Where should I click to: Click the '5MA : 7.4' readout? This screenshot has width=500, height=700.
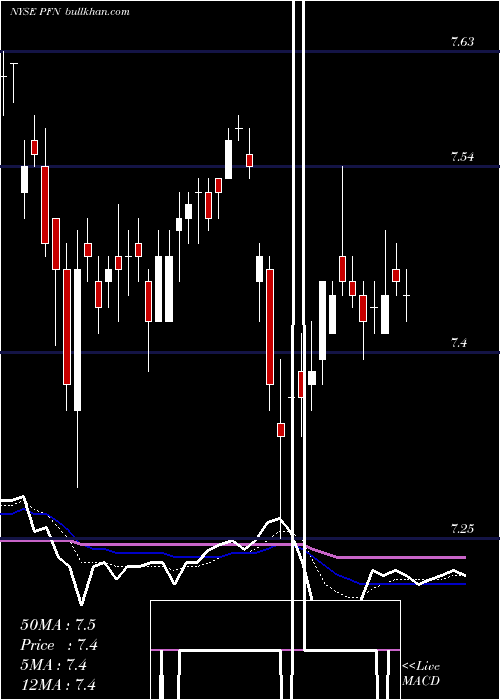click(54, 665)
